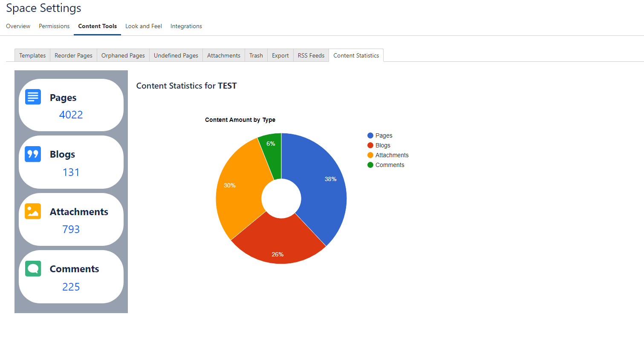Screen dimensions: 644x360
Task: Open the RSS Feeds sub-tab
Action: (311, 55)
